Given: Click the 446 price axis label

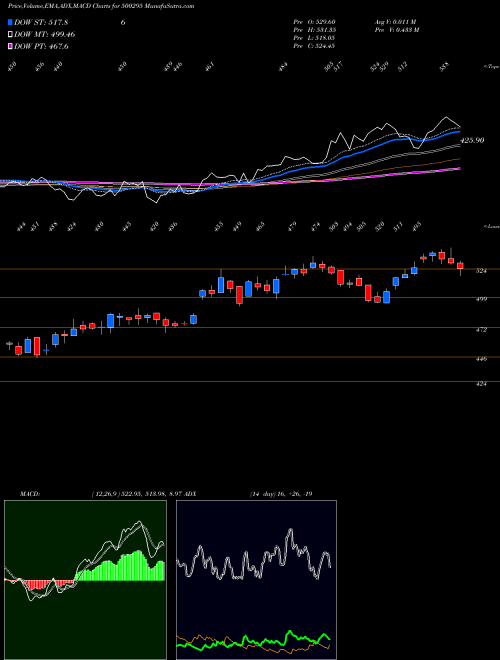Looking at the screenshot, I should (x=481, y=359).
